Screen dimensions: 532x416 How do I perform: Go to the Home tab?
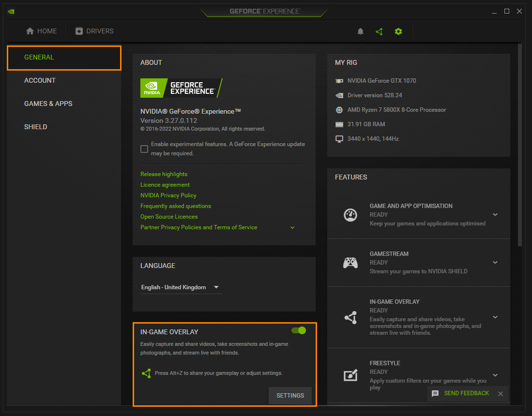pos(42,31)
